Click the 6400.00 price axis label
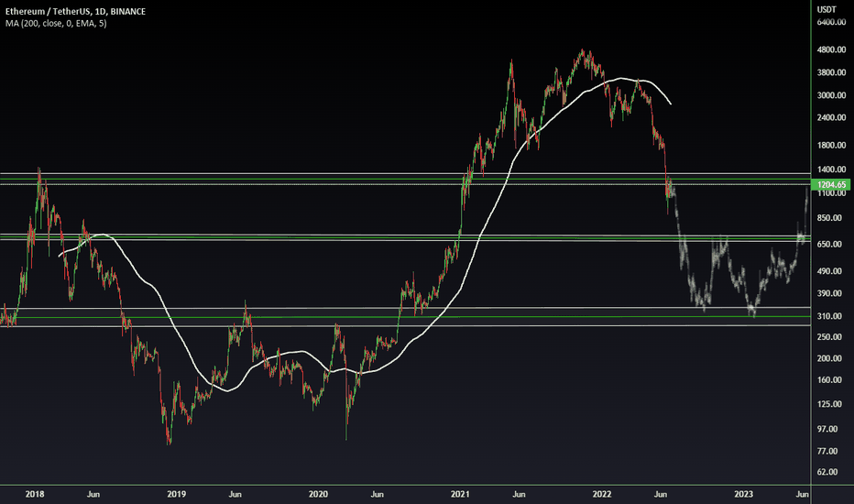 point(831,22)
